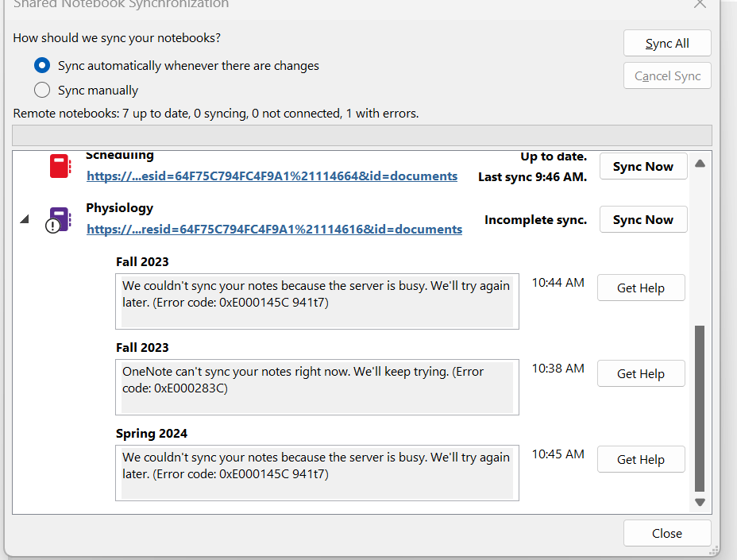Sync Now the Scheduling notebook
737x560 pixels.
pos(642,167)
